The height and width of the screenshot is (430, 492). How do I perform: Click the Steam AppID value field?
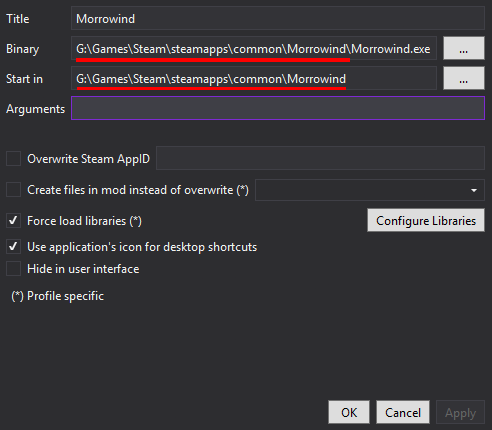click(x=320, y=158)
